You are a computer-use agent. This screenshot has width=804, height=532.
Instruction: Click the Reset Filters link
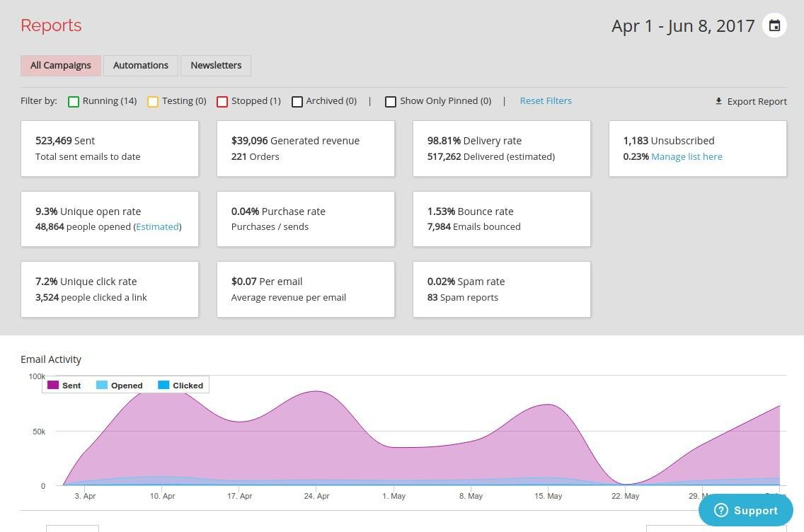tap(546, 100)
